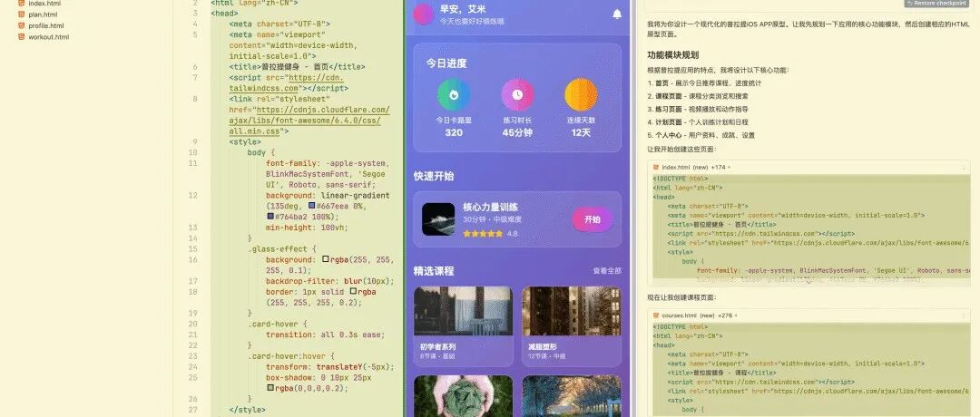Open the 初学者系列 course card
Image resolution: width=980 pixels, height=417 pixels.
tap(463, 325)
